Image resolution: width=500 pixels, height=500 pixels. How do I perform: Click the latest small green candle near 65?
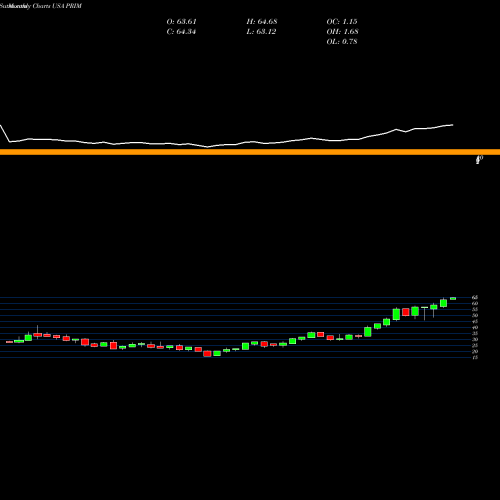click(x=453, y=298)
